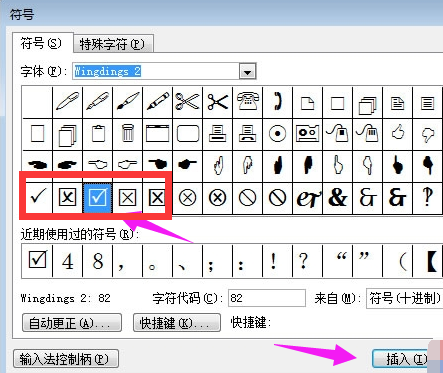Click the 字符代码 character code field
This screenshot has height=373, width=443.
tap(267, 298)
